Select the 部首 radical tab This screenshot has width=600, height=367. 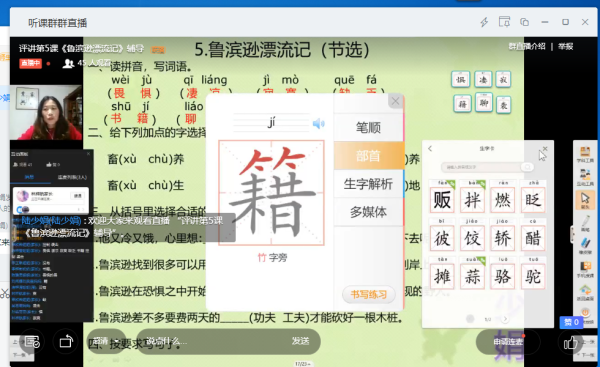[x=368, y=156]
